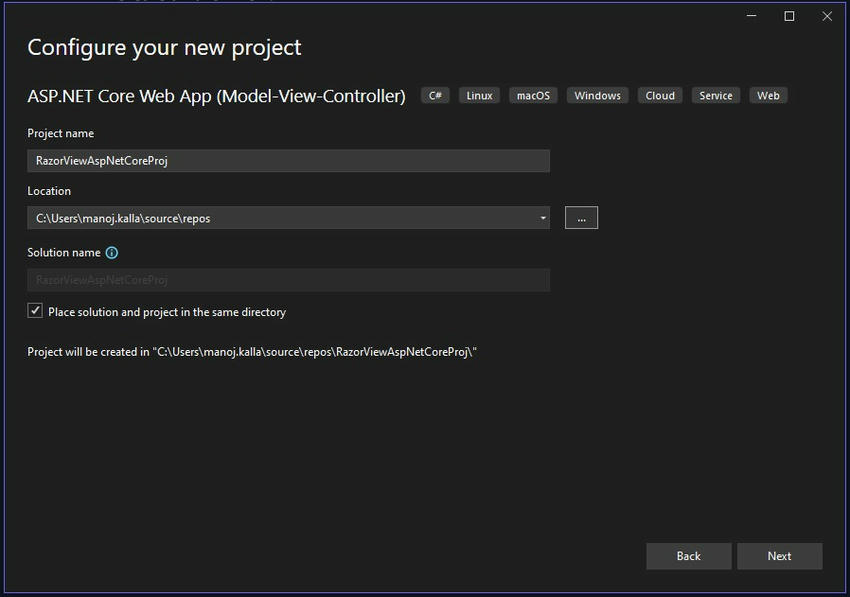Open the browse folder dialog with ellipsis button

pos(581,217)
